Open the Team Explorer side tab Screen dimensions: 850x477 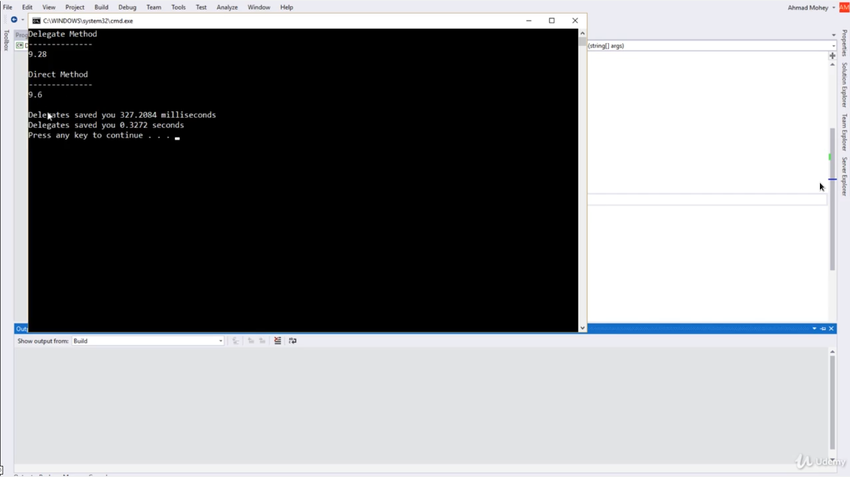click(x=844, y=132)
